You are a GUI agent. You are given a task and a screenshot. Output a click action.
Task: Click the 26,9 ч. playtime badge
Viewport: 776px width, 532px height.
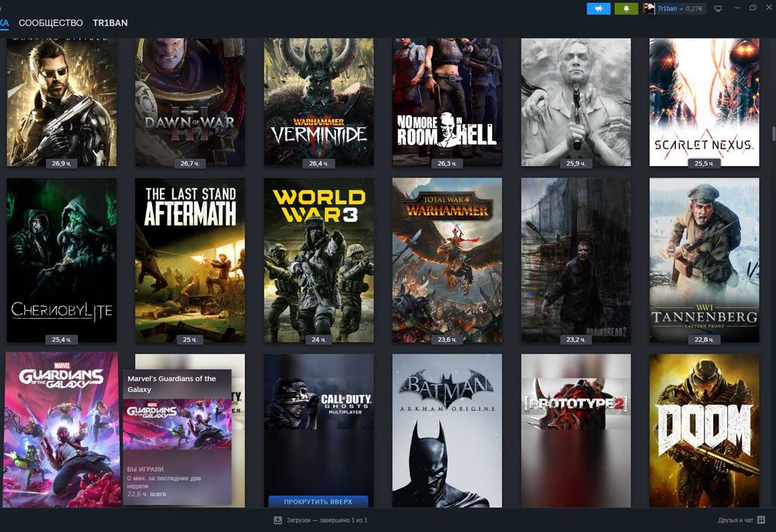point(62,163)
